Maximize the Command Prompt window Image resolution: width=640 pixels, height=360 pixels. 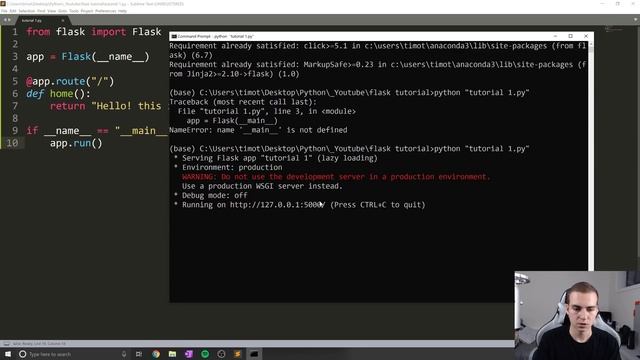pos(571,36)
